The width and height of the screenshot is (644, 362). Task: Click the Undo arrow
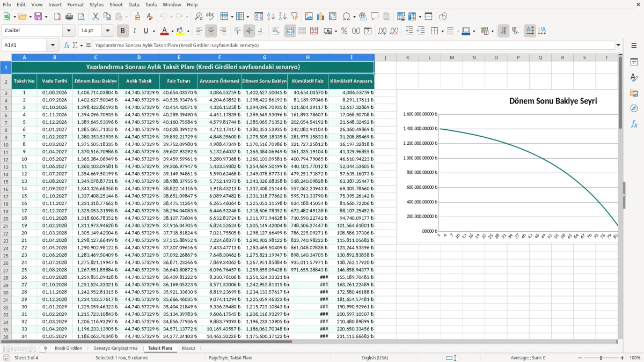[x=164, y=17]
